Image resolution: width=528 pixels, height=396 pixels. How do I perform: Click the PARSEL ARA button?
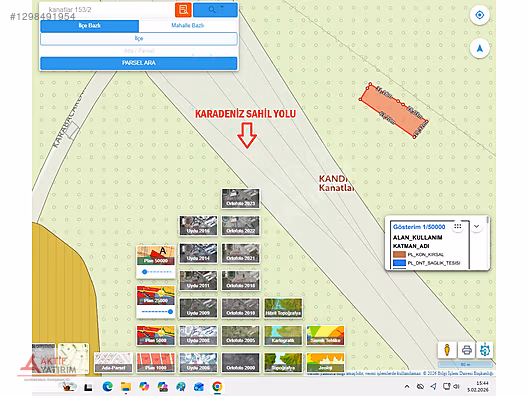pos(139,63)
